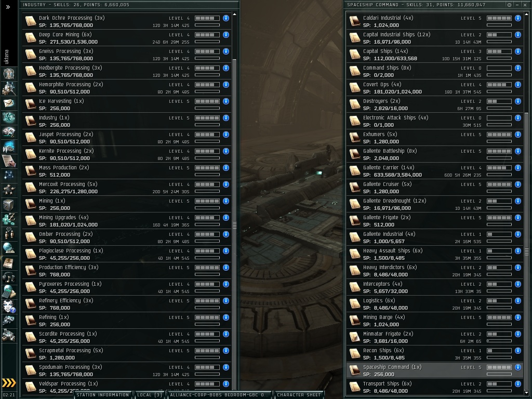Open the jukebox headphones icon

point(8,277)
